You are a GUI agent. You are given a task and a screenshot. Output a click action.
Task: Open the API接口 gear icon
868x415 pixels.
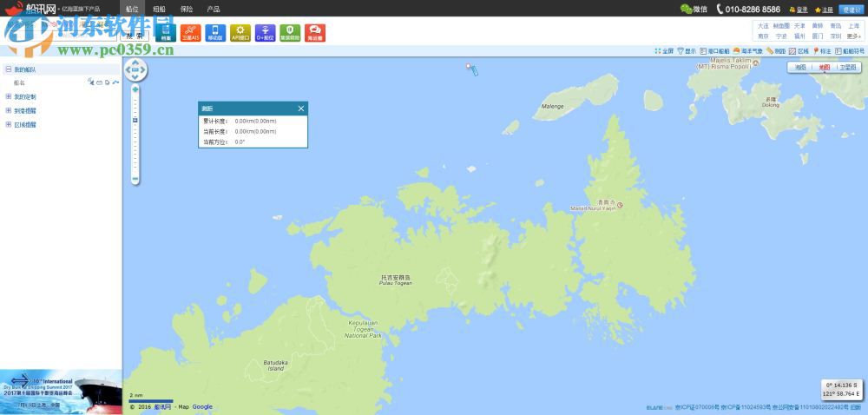240,33
